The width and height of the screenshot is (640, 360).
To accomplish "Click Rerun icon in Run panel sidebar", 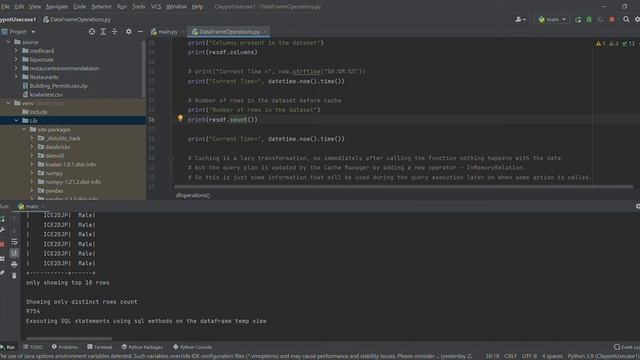I will [3, 219].
